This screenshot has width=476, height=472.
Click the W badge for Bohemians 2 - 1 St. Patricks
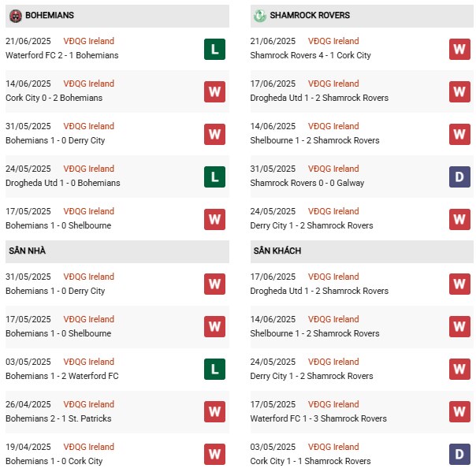point(214,412)
